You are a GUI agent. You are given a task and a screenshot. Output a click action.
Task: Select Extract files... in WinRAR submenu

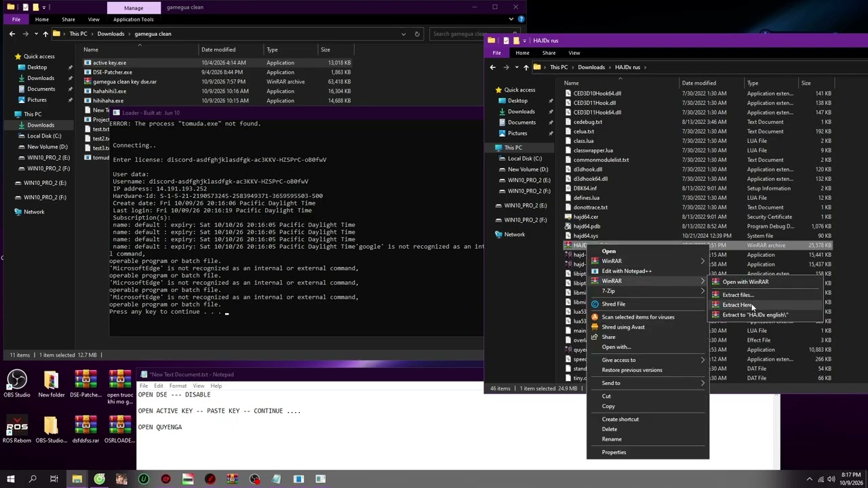738,295
